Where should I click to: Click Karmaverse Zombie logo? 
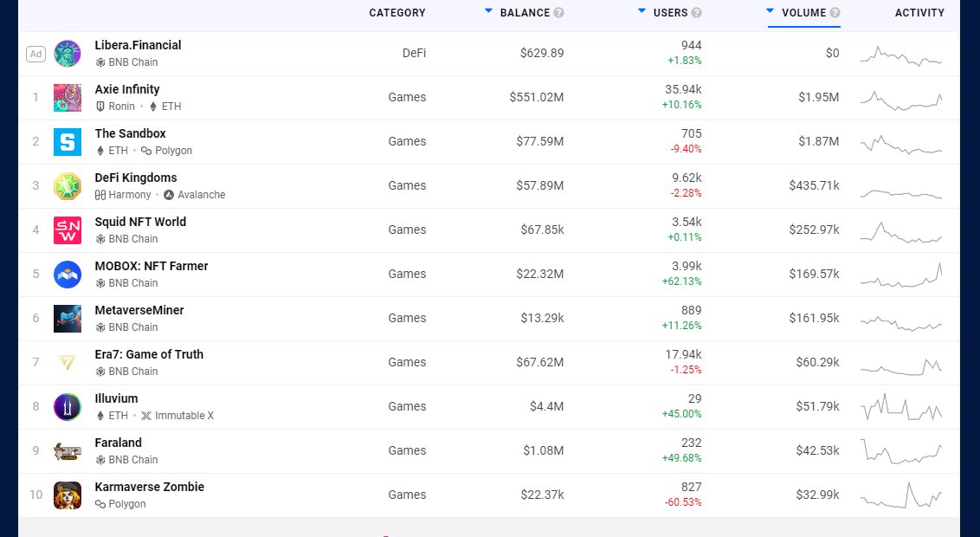[68, 495]
